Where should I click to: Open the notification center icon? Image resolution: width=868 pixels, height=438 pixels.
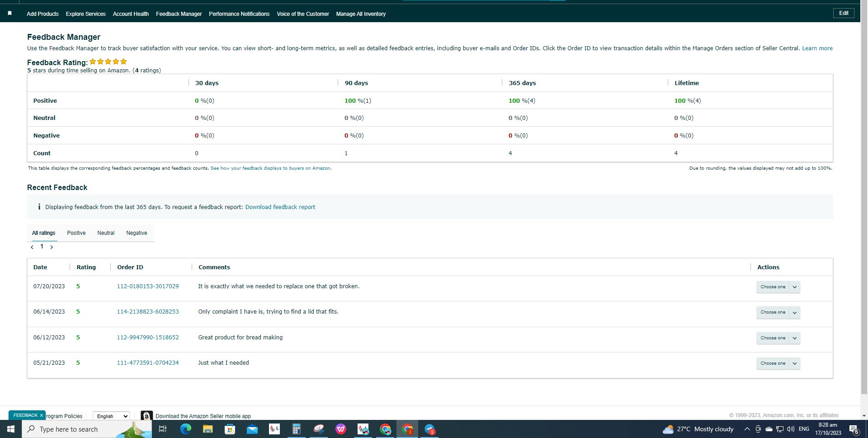pos(854,429)
